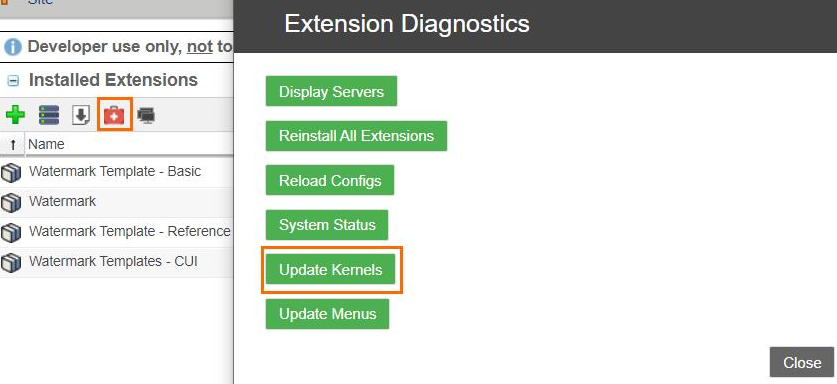
Task: Open System Status diagnostics
Action: click(x=327, y=225)
